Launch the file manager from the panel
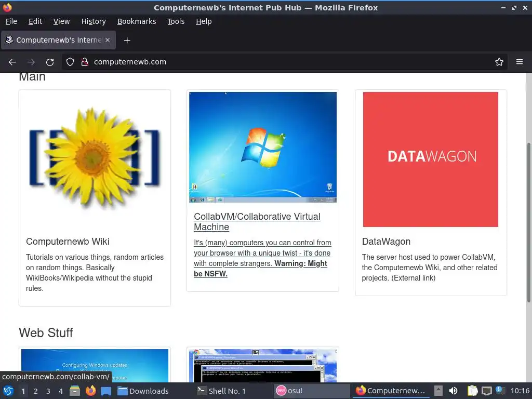The width and height of the screenshot is (532, 399). 75,391
